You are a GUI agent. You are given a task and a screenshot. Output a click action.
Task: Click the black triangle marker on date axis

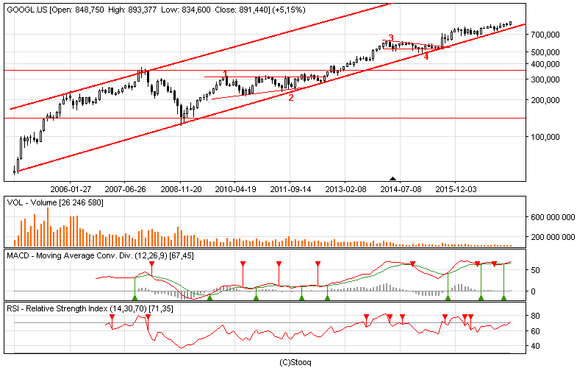[x=392, y=178]
